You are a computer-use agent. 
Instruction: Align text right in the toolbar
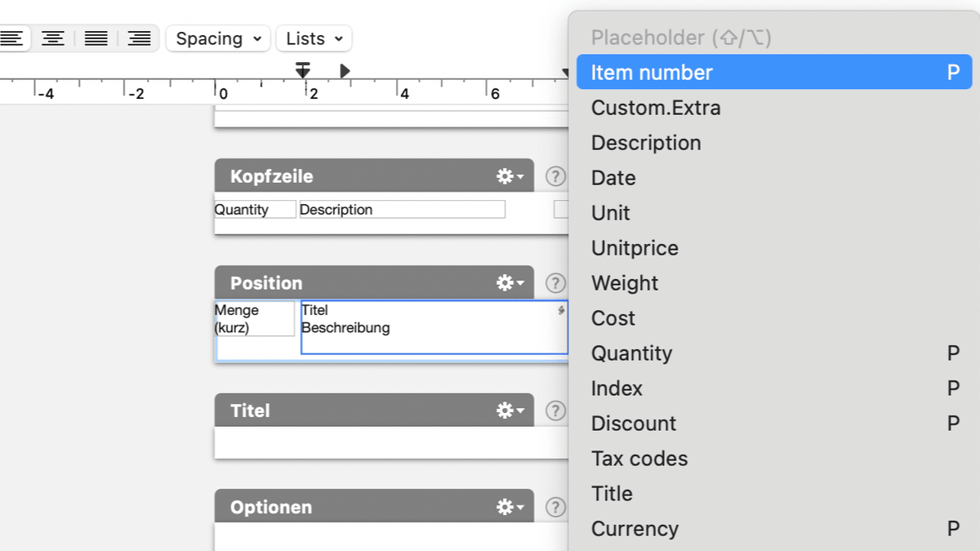pyautogui.click(x=140, y=38)
